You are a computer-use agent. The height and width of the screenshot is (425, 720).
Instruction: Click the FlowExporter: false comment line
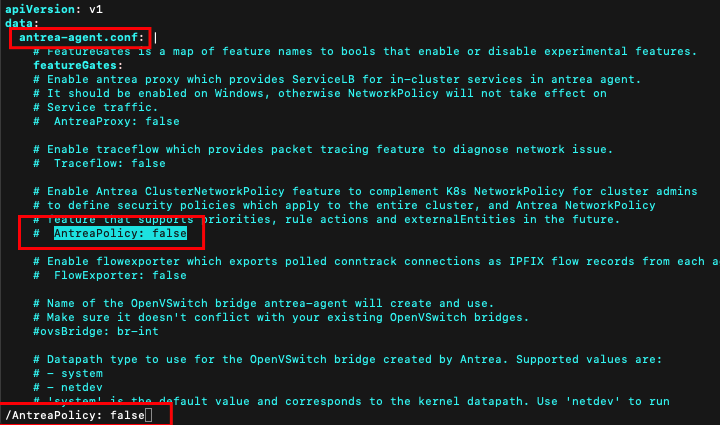(x=110, y=275)
